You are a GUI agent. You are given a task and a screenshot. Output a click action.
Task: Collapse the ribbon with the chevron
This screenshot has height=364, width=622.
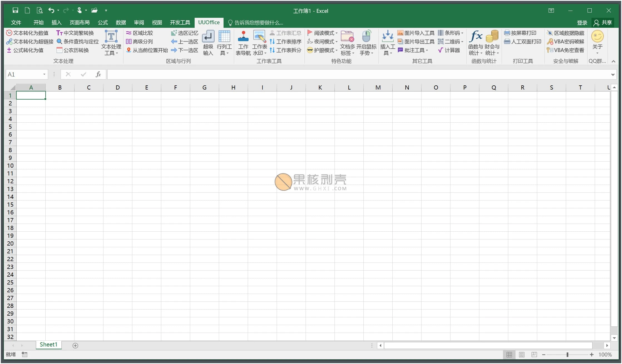coord(613,61)
